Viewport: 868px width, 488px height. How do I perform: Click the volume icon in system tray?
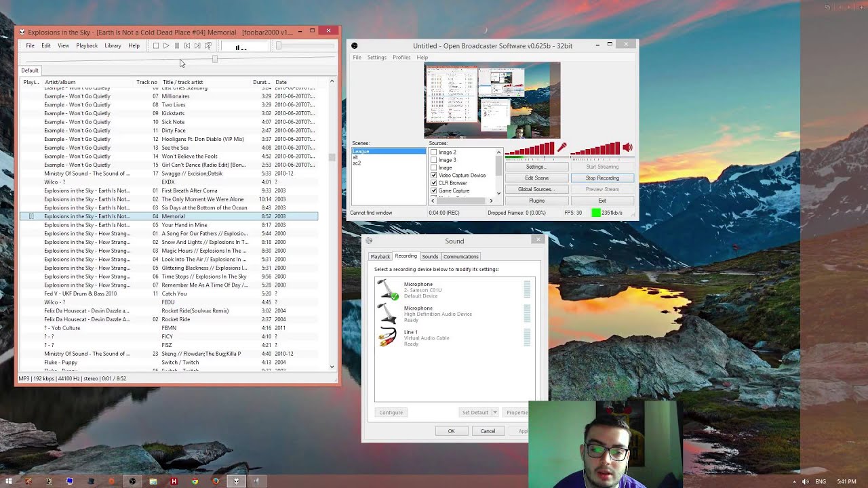click(805, 481)
